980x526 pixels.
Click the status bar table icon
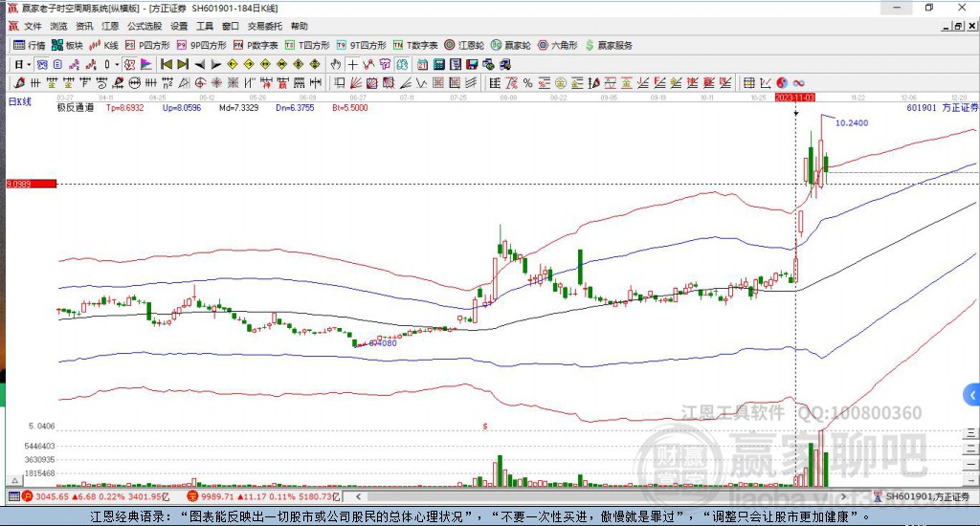pos(13,496)
